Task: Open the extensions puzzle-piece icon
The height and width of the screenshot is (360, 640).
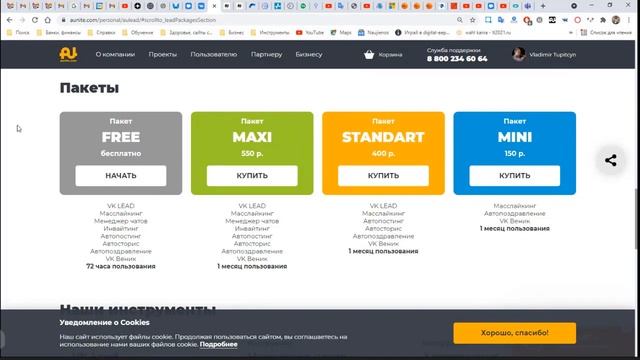Action: tap(603, 20)
